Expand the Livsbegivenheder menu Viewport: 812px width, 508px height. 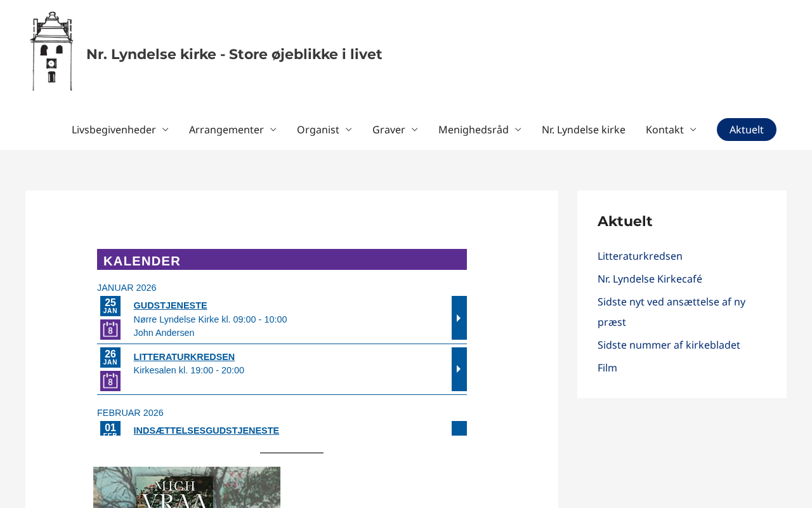120,130
